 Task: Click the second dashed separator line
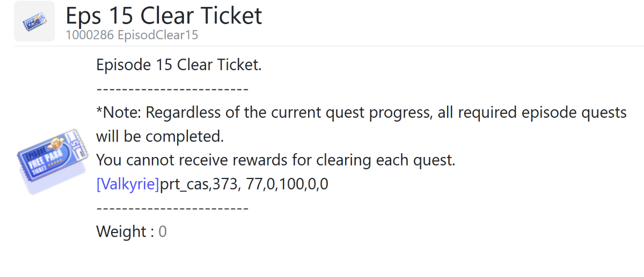click(172, 207)
